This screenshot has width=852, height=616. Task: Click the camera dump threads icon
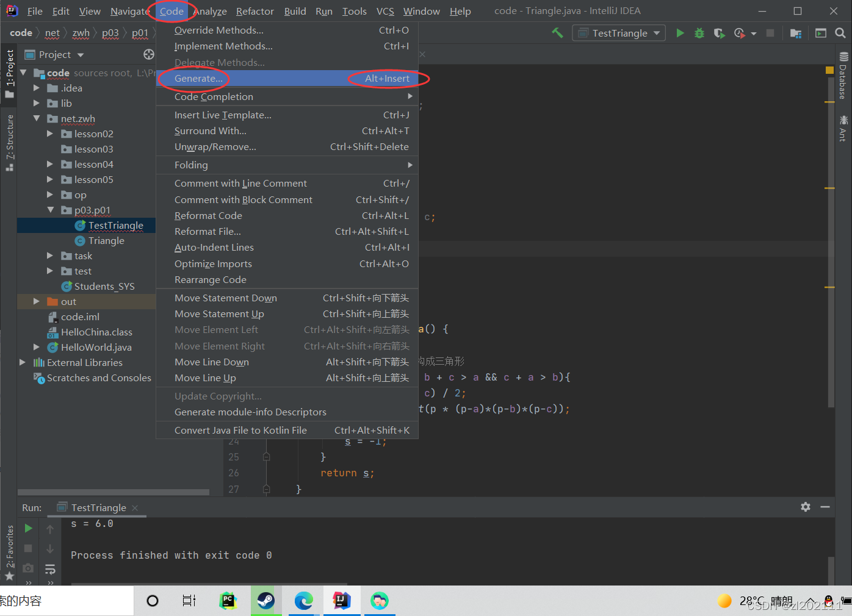28,568
